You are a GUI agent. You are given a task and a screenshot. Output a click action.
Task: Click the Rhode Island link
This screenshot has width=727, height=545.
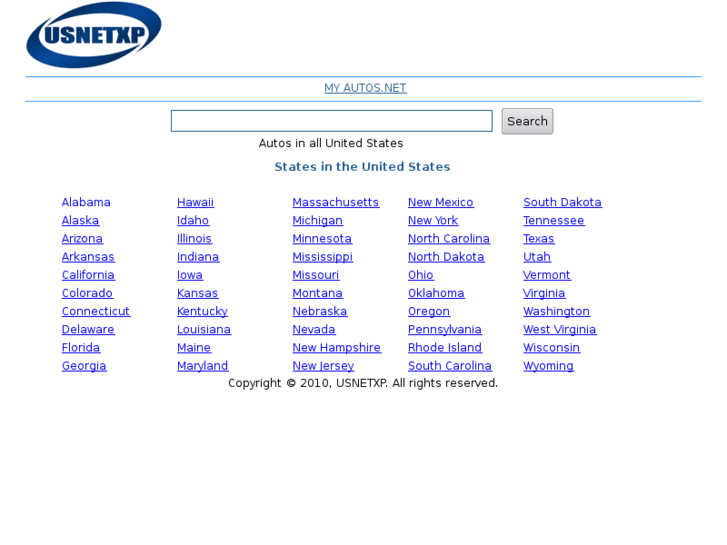click(x=445, y=347)
